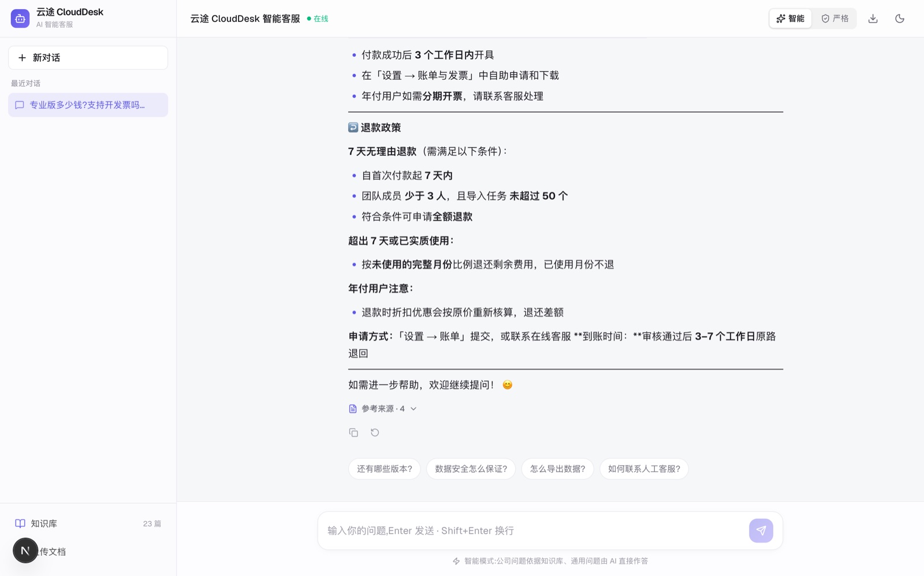Click the 在线 online status indicator
Viewport: 924px width, 576px height.
point(318,18)
